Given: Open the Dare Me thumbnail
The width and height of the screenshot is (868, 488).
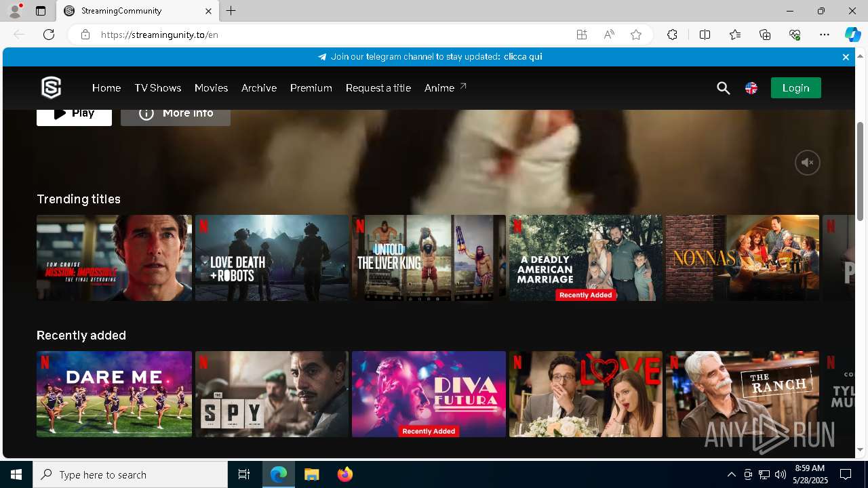Looking at the screenshot, I should point(114,394).
